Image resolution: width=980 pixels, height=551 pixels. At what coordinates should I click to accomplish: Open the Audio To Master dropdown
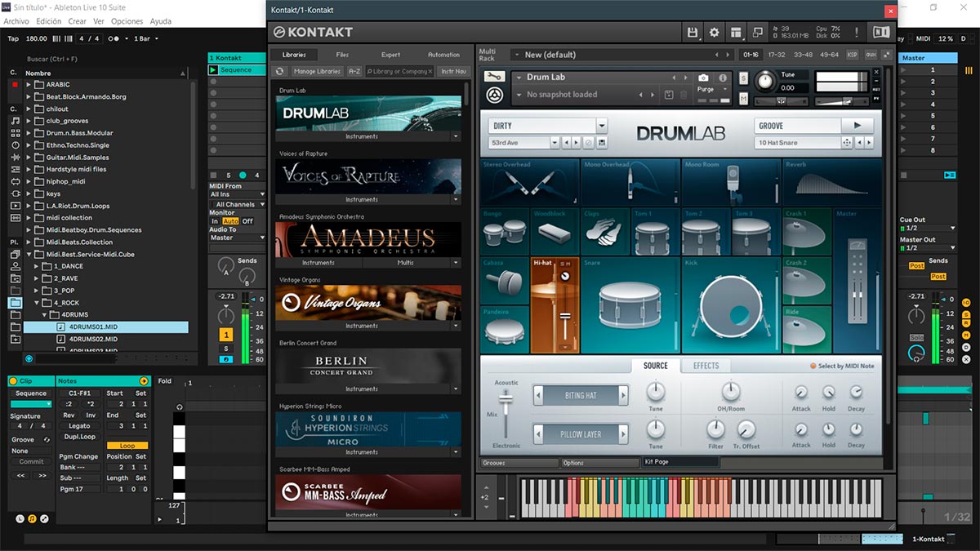238,238
